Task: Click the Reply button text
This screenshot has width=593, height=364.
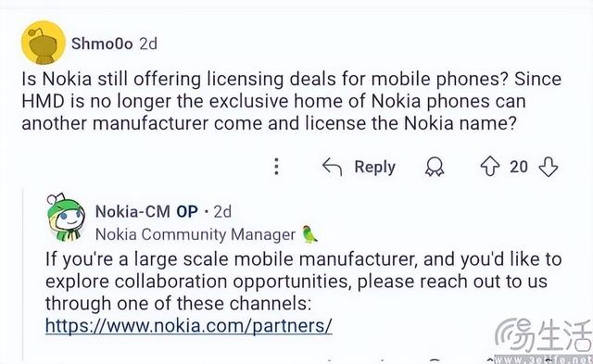Action: point(374,167)
